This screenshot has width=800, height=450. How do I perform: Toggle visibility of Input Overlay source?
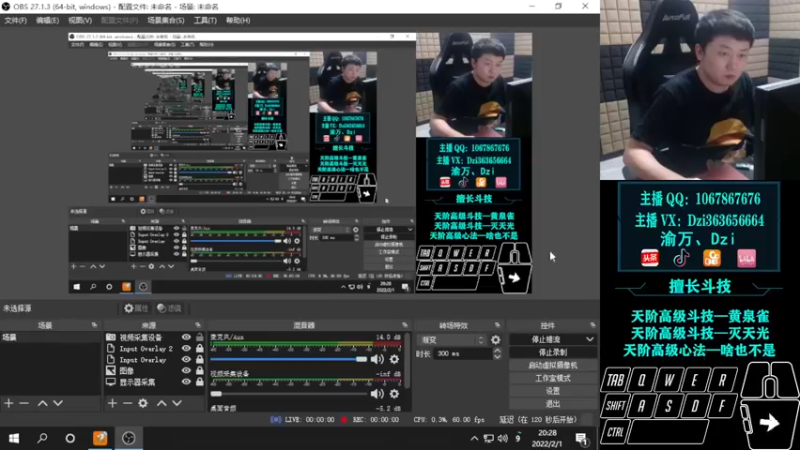[186, 360]
